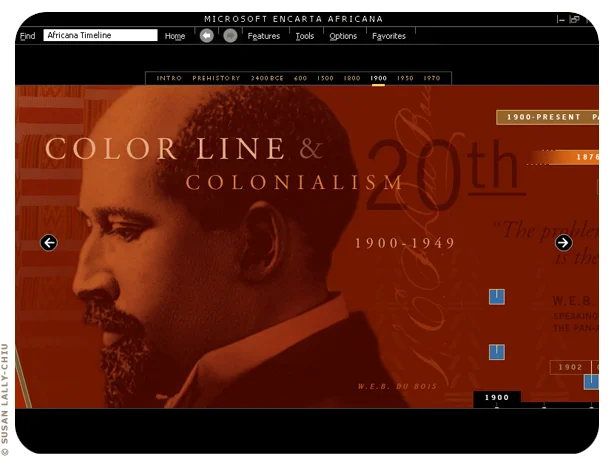This screenshot has width=614, height=467.
Task: Select the 1800 era tab
Action: [x=352, y=78]
